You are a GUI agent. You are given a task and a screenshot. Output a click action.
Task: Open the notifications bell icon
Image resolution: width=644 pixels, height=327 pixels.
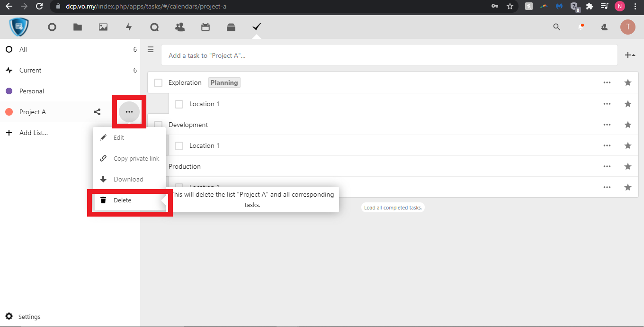tap(581, 27)
